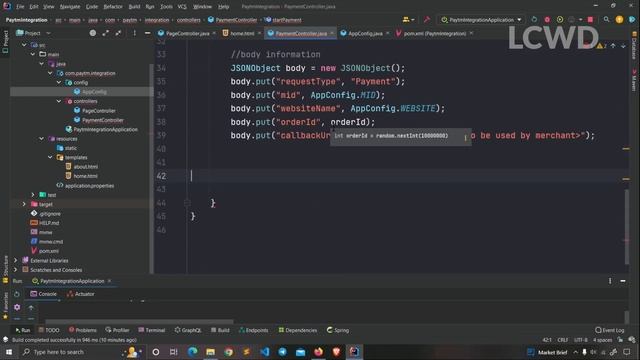Rerun the application from the toolbar
Image resolution: width=640 pixels, height=360 pixels.
tap(534, 20)
